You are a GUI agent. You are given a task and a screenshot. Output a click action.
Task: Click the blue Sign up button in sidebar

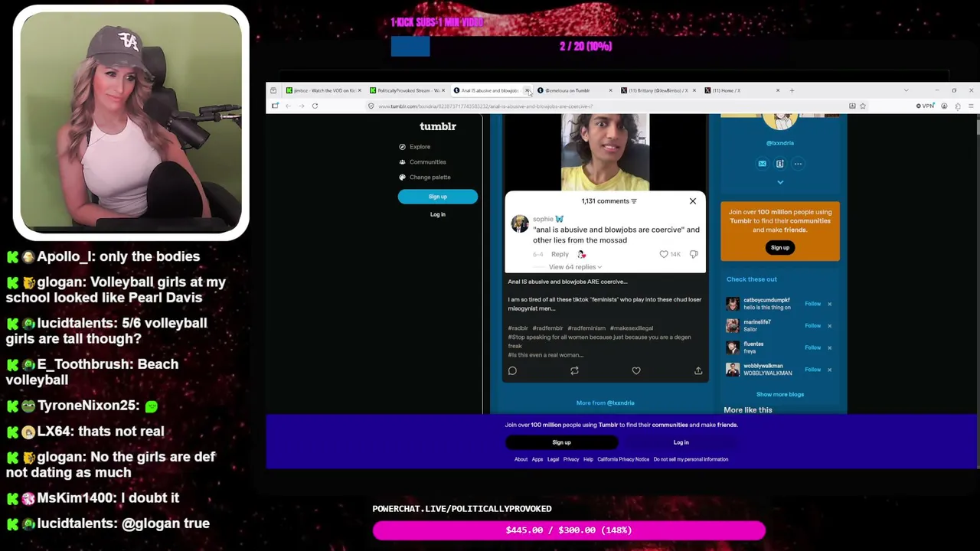pos(438,197)
